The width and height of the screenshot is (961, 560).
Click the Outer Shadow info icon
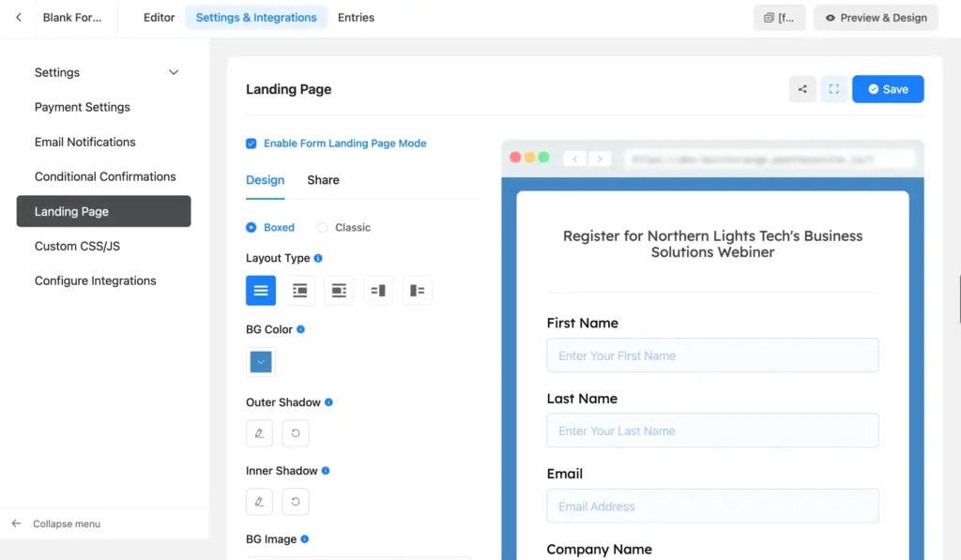pos(329,402)
